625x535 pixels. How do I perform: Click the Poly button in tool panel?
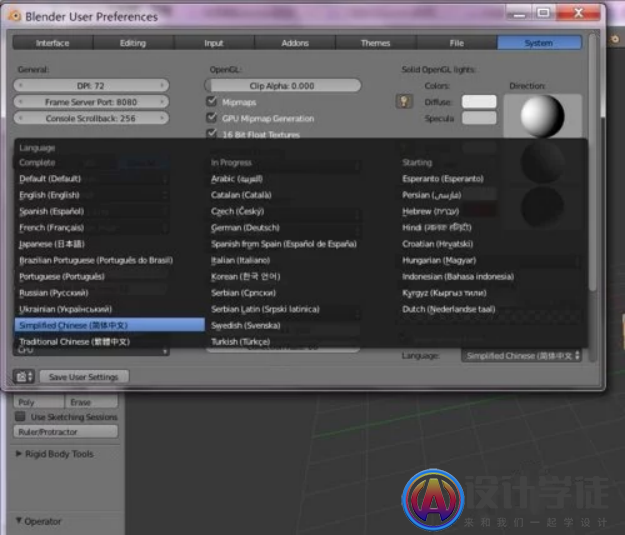pyautogui.click(x=39, y=402)
